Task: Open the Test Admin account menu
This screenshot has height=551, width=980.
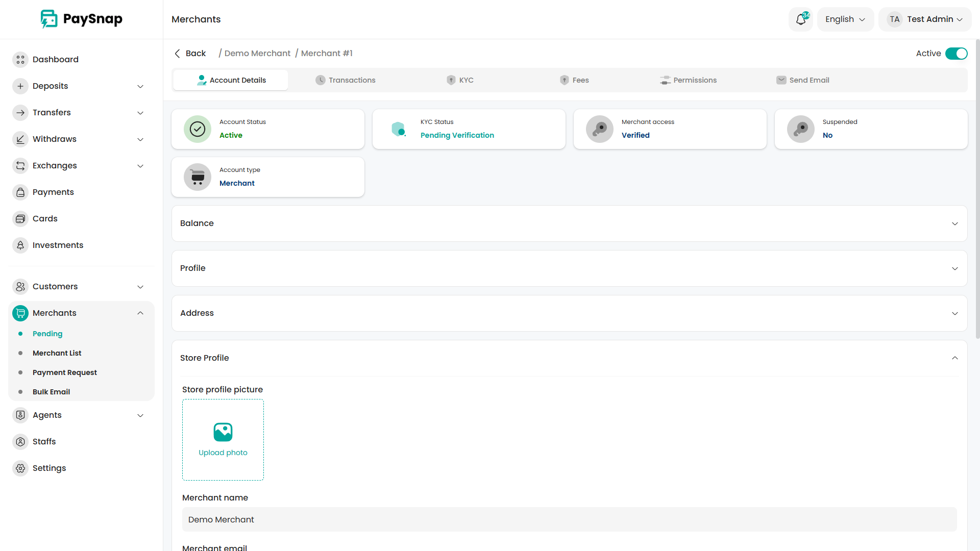Action: (925, 19)
